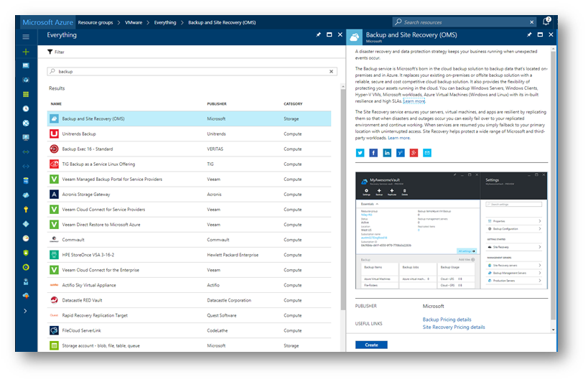The height and width of the screenshot is (382, 588).
Task: Click the HPE StoreOnce logo icon
Action: (x=54, y=255)
